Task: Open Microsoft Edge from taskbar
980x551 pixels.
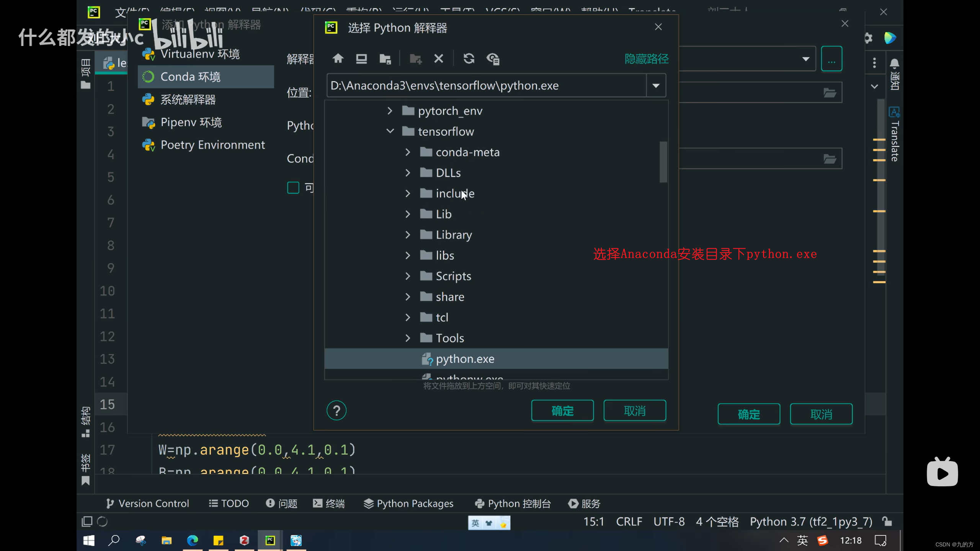Action: pos(192,540)
